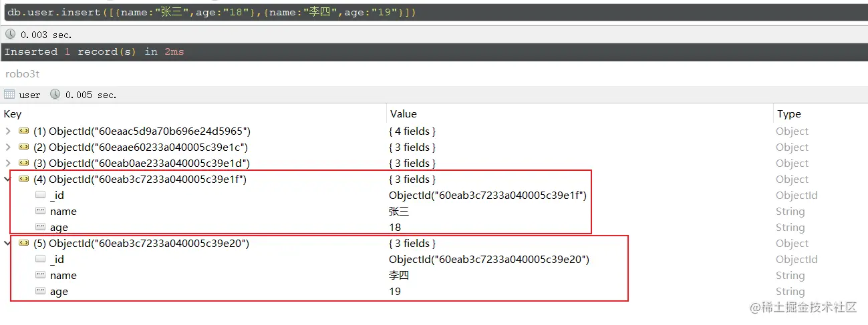The height and width of the screenshot is (325, 868).
Task: Collapse document (5) ObjectId row chevron
Action: [8, 244]
